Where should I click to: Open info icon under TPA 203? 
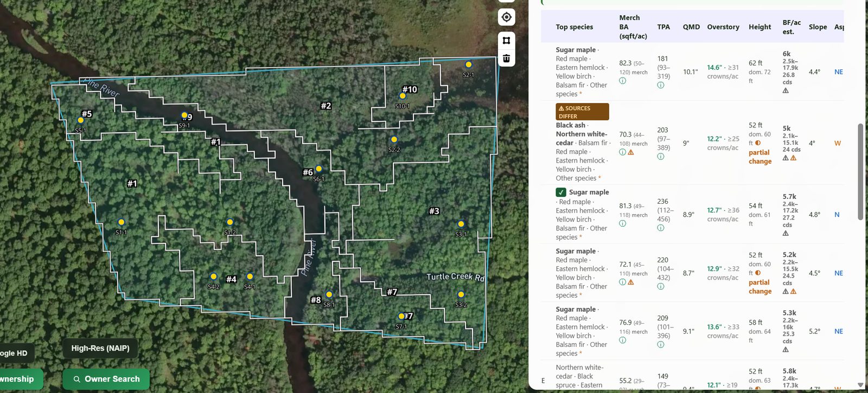pos(660,157)
